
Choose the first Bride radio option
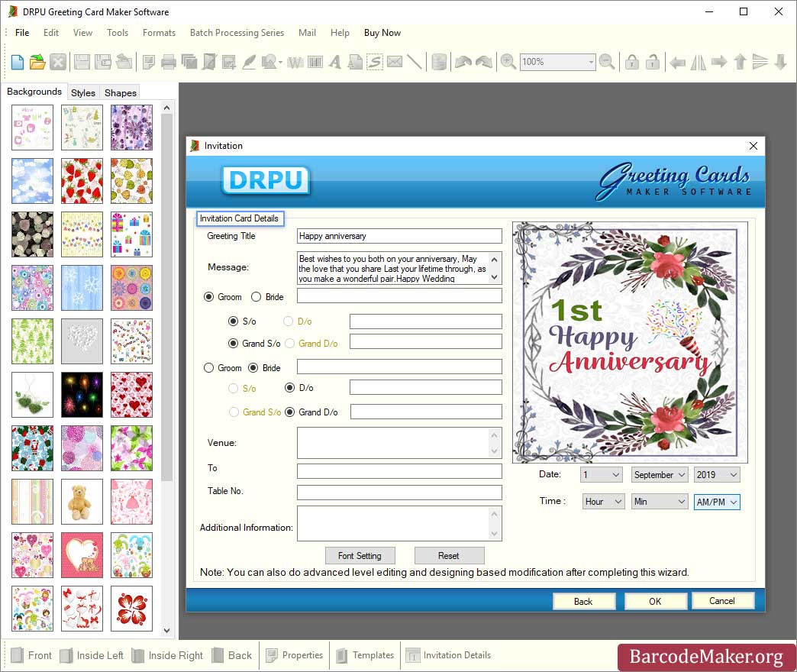pyautogui.click(x=256, y=297)
